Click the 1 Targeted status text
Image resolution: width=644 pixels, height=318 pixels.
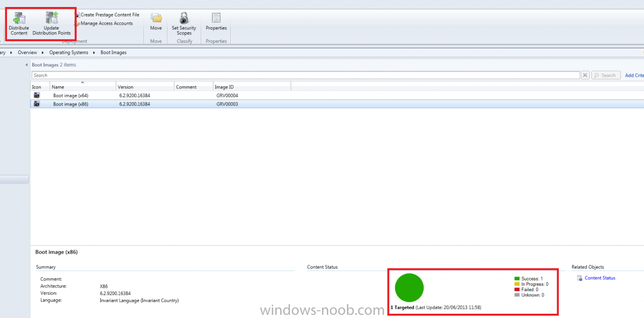tap(402, 307)
